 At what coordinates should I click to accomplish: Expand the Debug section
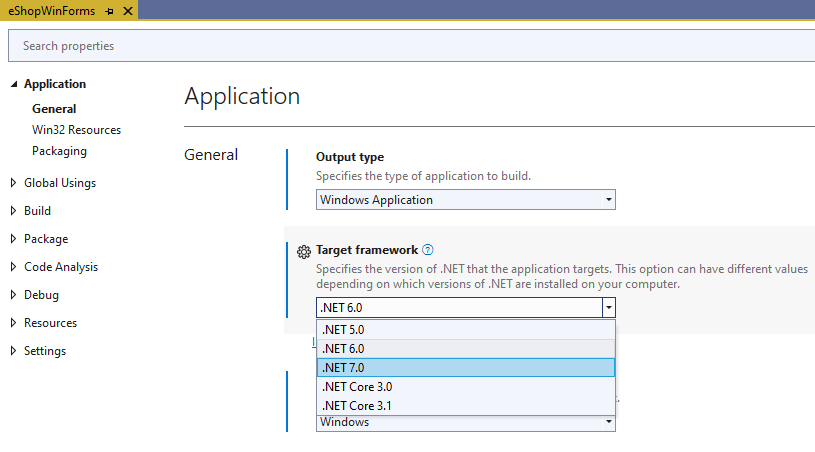click(14, 295)
